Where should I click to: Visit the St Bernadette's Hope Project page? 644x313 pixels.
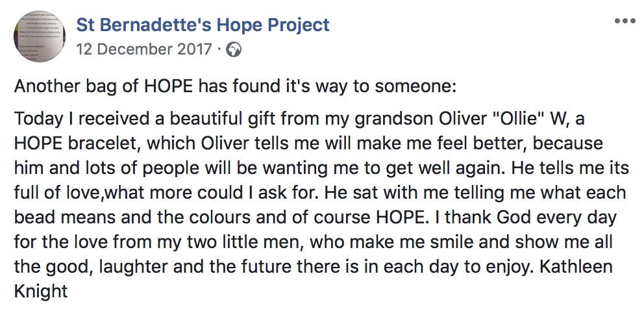pos(203,25)
